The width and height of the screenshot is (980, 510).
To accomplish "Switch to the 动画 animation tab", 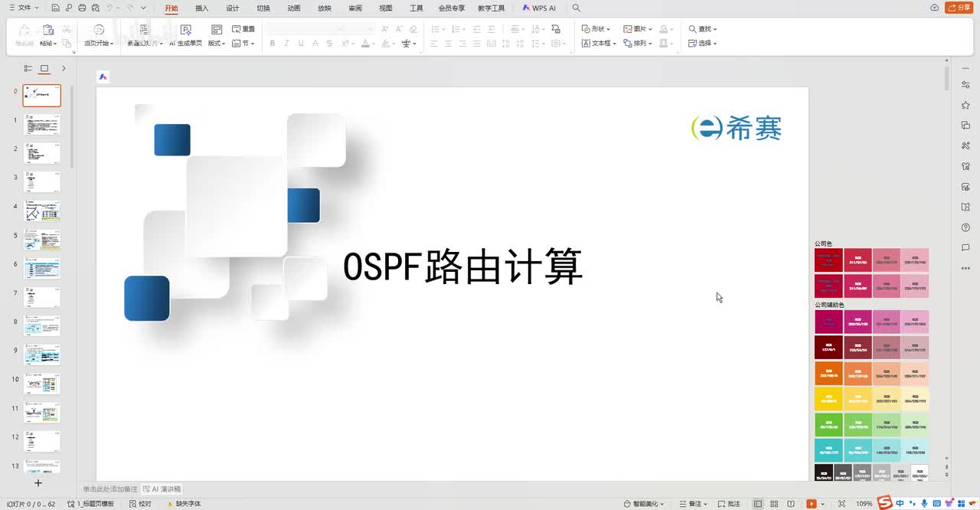I will (x=294, y=8).
